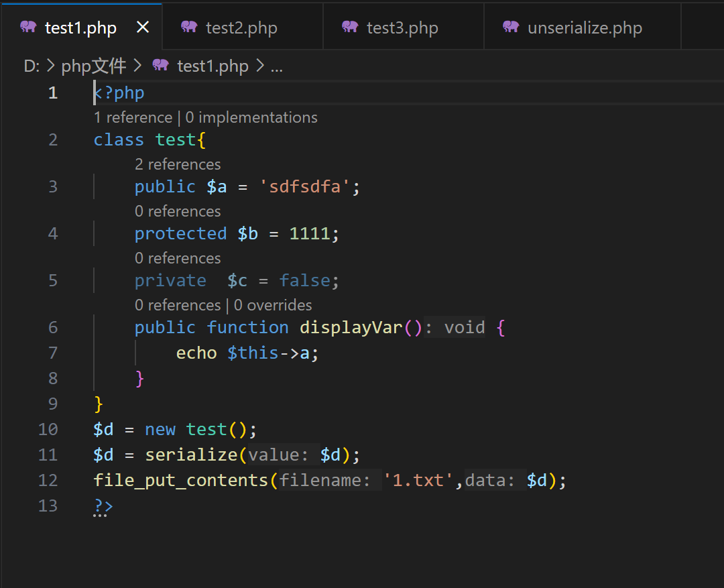Click line number 10 in the gutter
The image size is (724, 588).
click(48, 430)
